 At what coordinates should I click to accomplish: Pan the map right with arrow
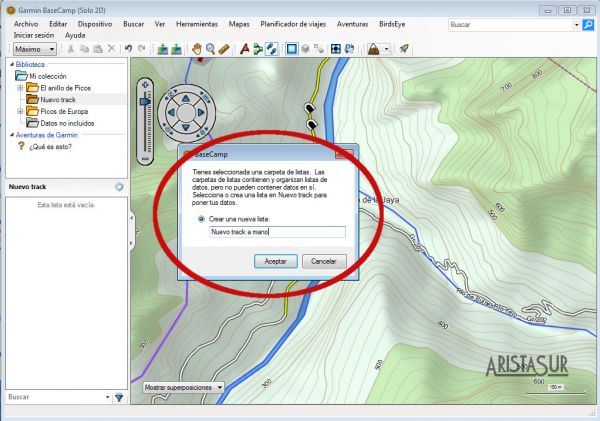coord(201,113)
